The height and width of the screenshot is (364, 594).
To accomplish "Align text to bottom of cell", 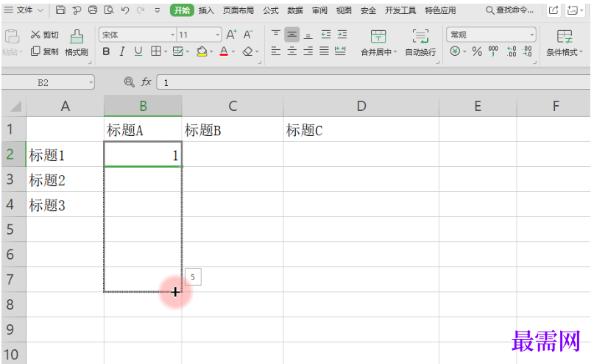I will click(x=308, y=35).
